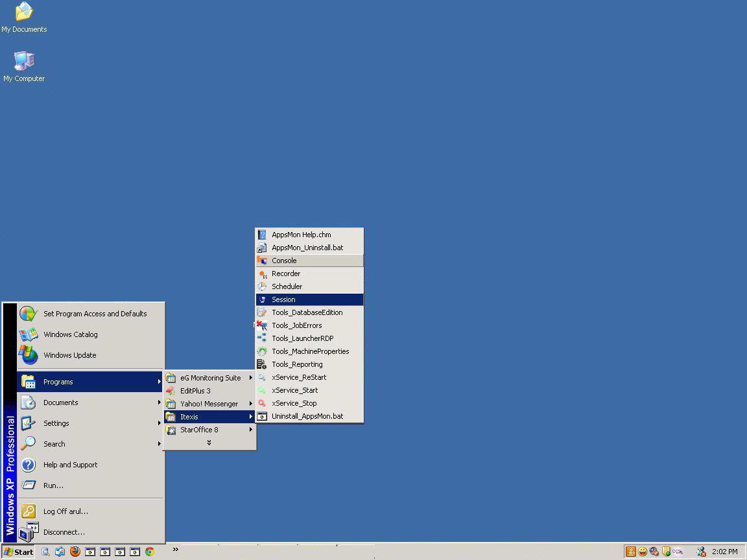Open Tools_LauncherRDP text entry

click(303, 338)
